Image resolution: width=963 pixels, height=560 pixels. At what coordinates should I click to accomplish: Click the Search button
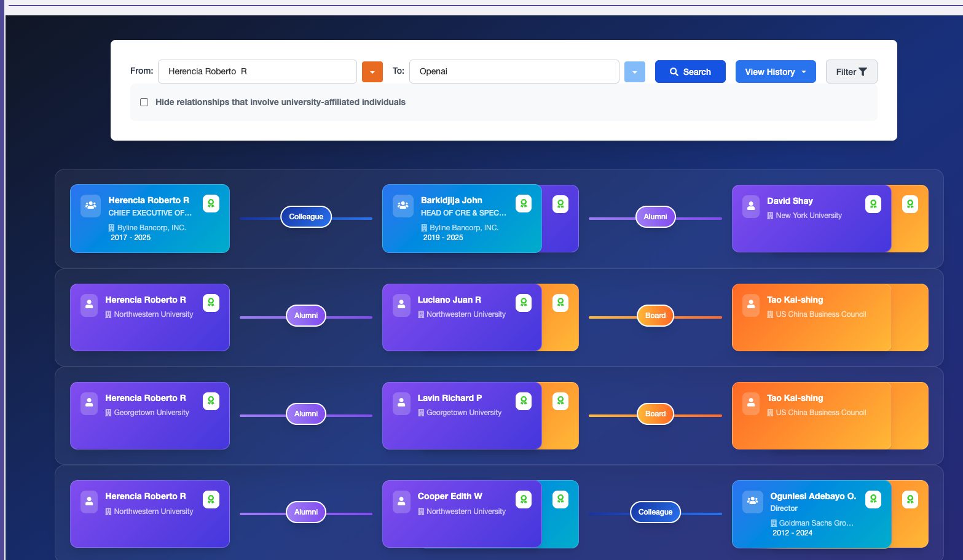click(x=690, y=72)
